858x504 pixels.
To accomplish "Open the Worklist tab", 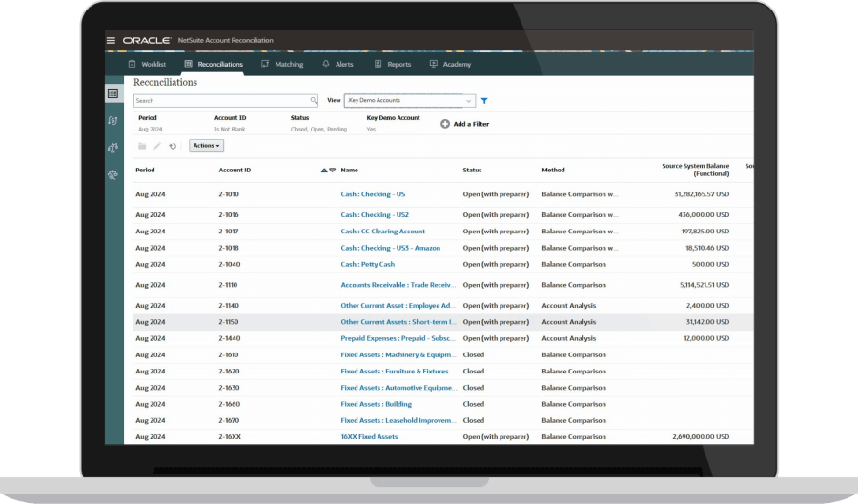I will (x=147, y=64).
